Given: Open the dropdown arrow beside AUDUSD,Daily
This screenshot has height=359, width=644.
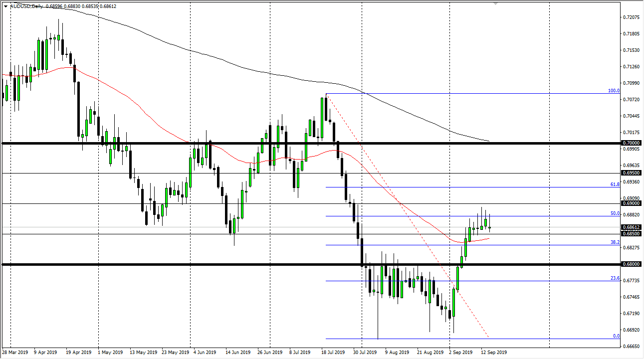Looking at the screenshot, I should point(5,5).
